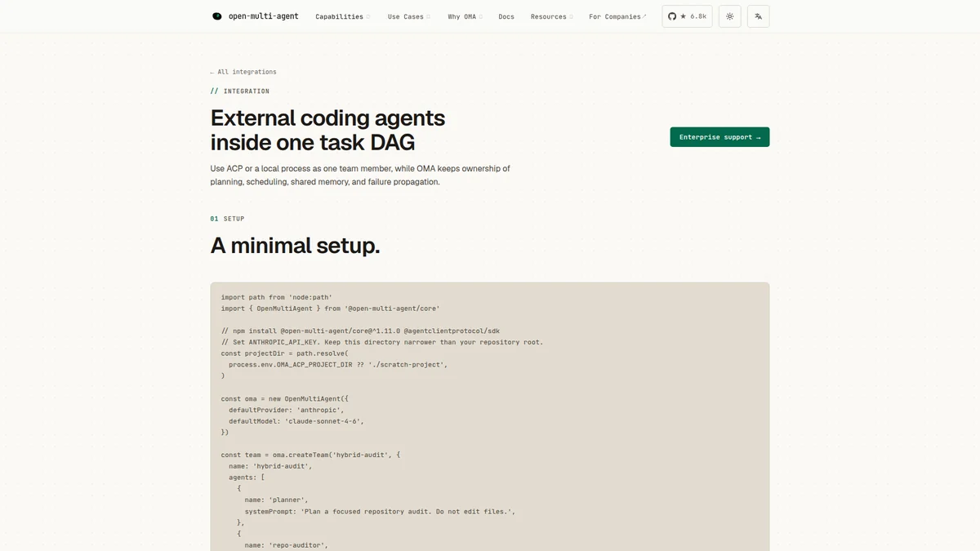Click the Enterprise support button
The width and height of the screenshot is (980, 551).
pyautogui.click(x=719, y=137)
